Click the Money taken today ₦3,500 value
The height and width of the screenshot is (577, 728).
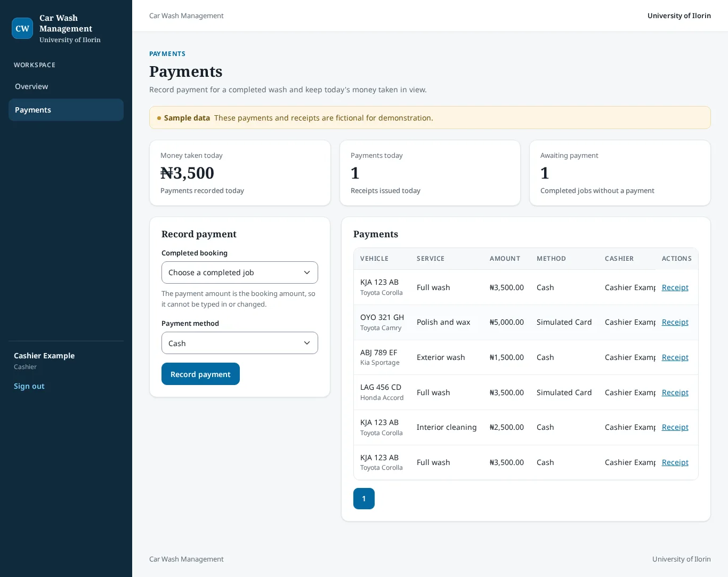tap(187, 173)
